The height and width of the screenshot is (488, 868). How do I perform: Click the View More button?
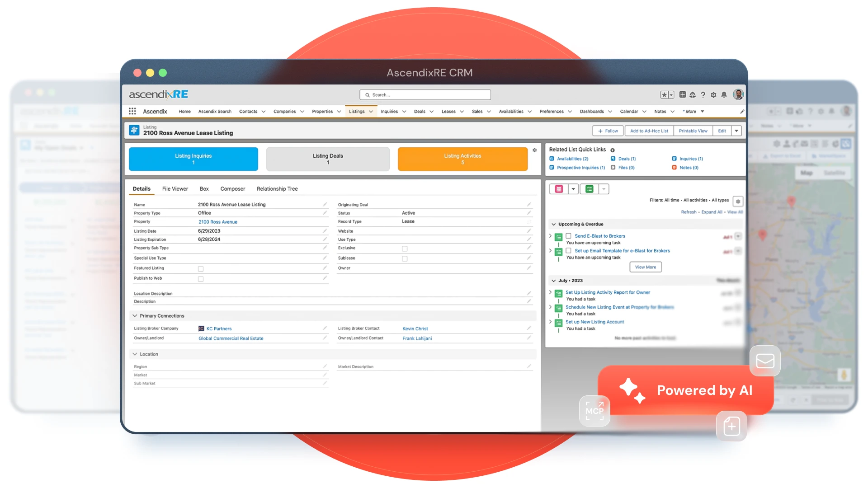coord(646,267)
